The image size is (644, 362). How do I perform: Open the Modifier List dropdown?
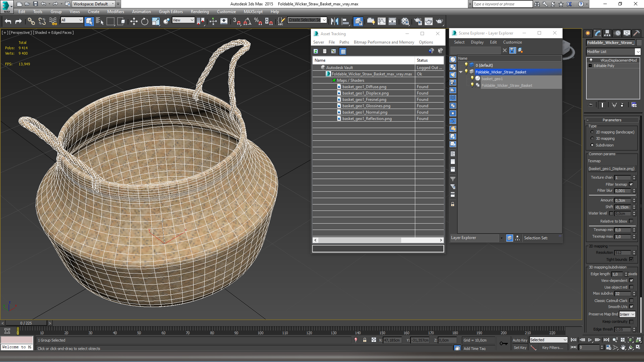coord(638,52)
